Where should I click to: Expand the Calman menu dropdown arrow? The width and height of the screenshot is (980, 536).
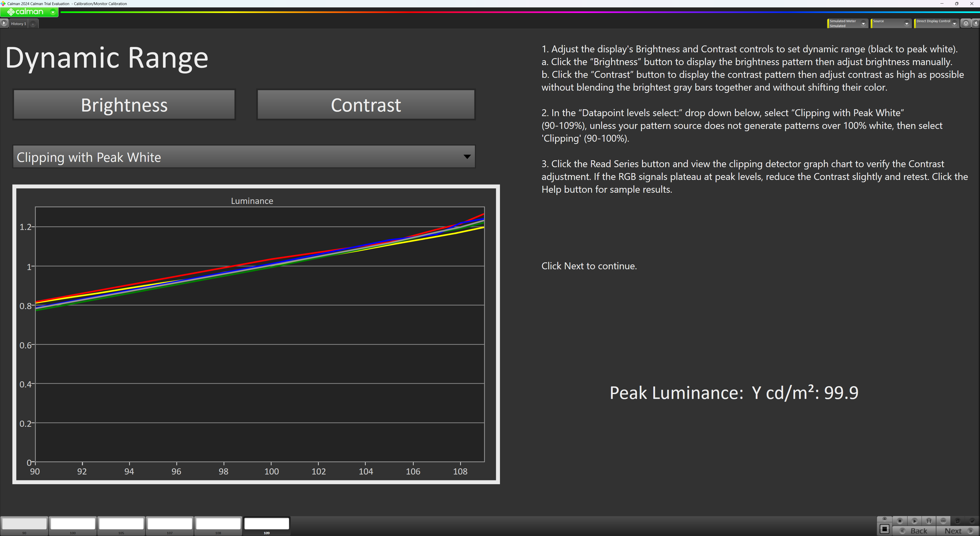[x=53, y=12]
